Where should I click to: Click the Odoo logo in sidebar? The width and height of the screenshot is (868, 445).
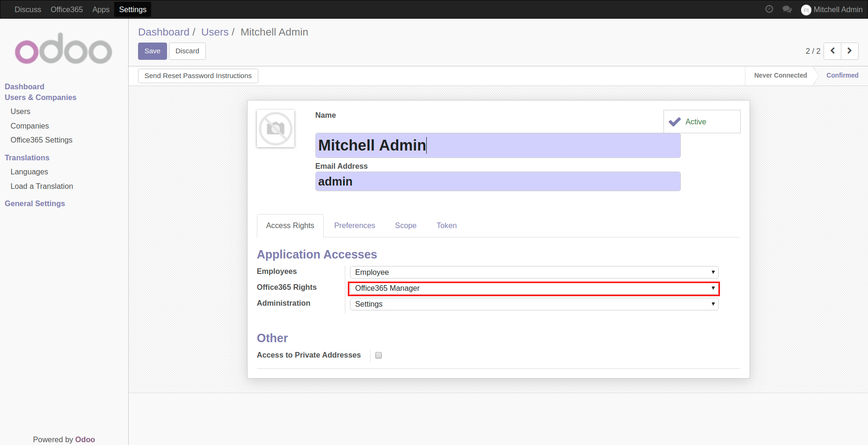(x=64, y=49)
